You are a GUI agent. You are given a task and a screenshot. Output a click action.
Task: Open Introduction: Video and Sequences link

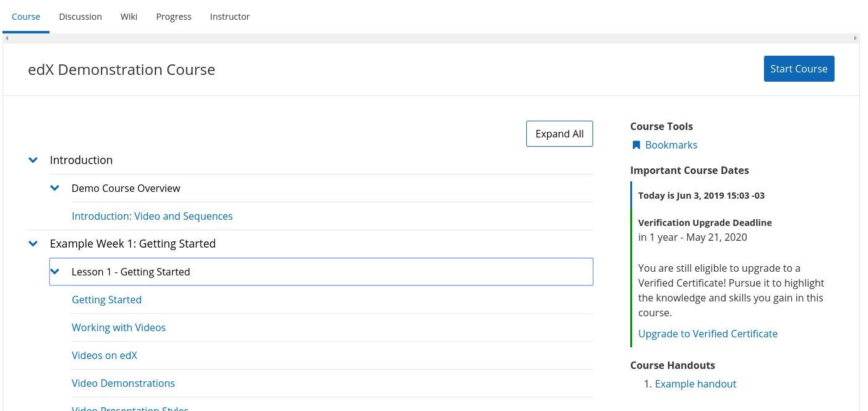tap(152, 216)
